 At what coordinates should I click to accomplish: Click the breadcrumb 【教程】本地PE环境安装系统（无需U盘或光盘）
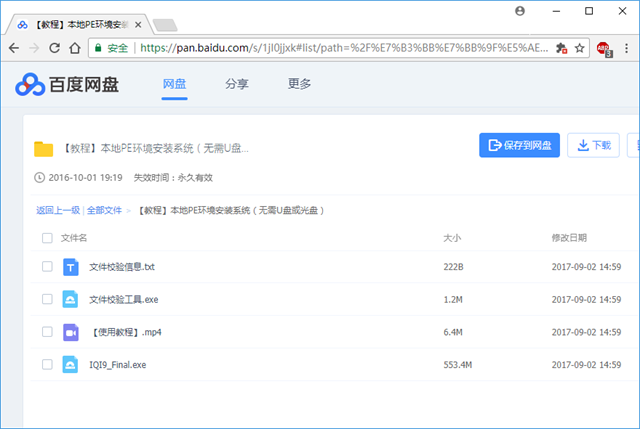(x=231, y=210)
